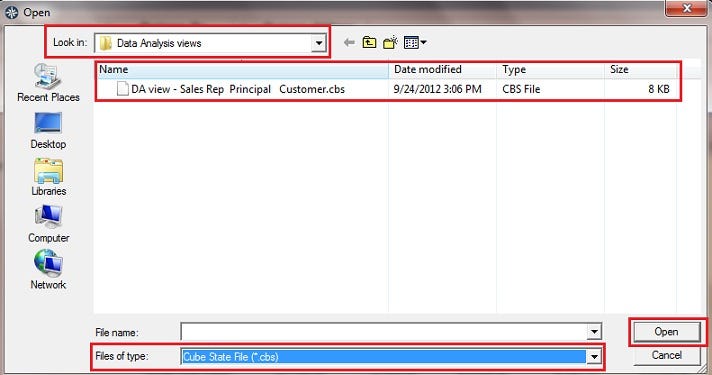Screen dimensions: 712x375
Task: Create a new folder icon
Action: [391, 43]
